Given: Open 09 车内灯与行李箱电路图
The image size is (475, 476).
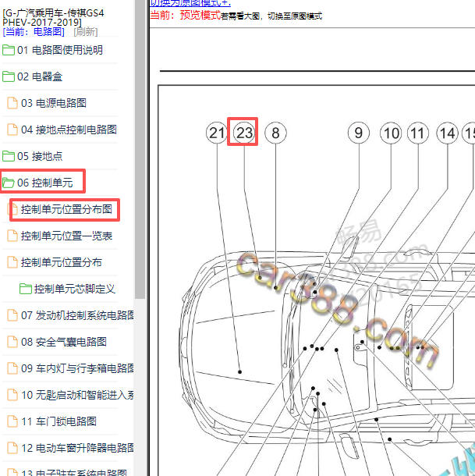Looking at the screenshot, I should 77,368.
